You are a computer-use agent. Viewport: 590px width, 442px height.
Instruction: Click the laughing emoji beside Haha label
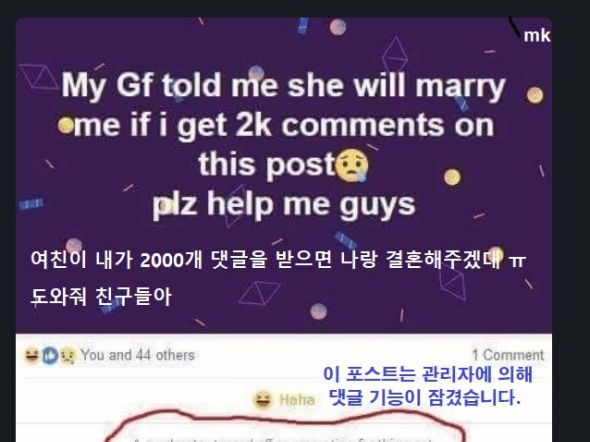[x=263, y=400]
